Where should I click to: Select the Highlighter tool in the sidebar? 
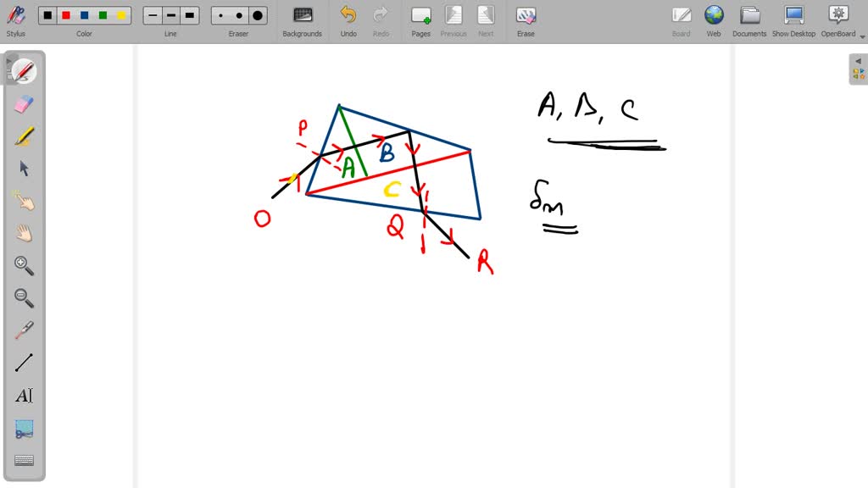[x=24, y=136]
